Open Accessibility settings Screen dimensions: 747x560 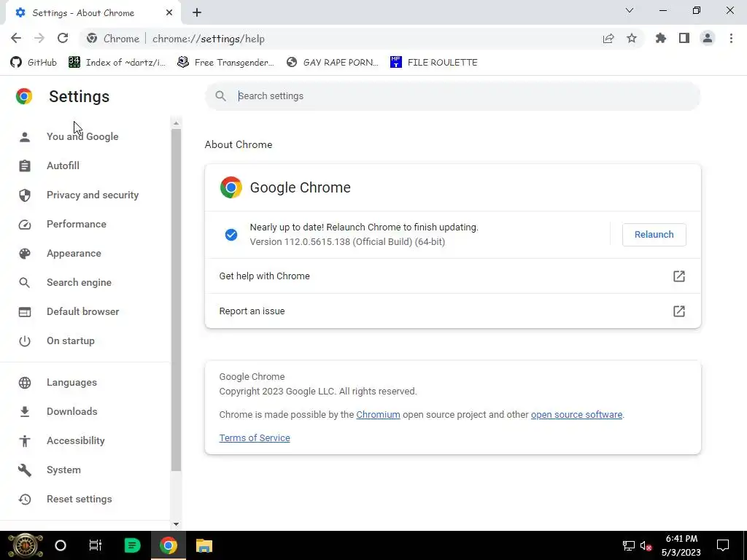click(76, 441)
